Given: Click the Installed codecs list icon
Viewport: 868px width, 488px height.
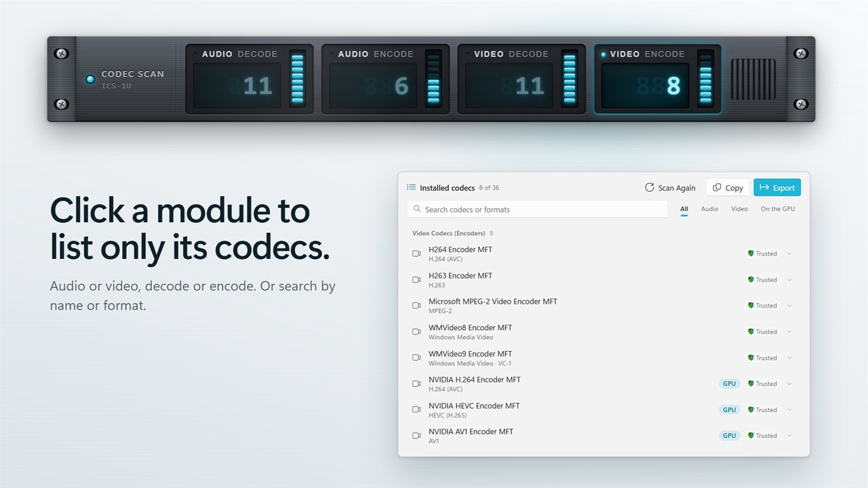Looking at the screenshot, I should click(x=411, y=187).
